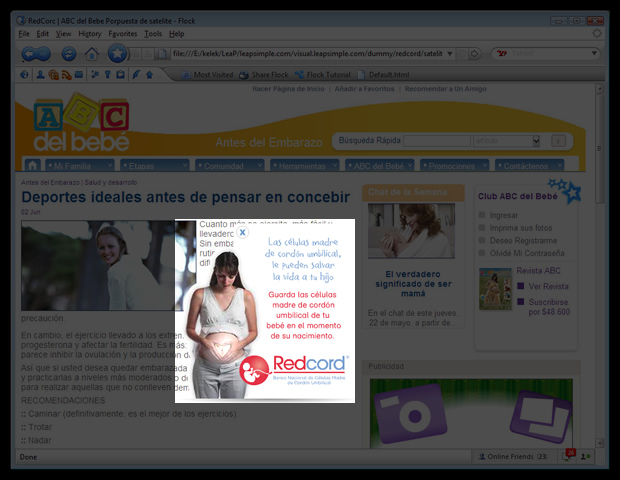Open the Tools menu
The height and width of the screenshot is (480, 620).
[x=153, y=33]
